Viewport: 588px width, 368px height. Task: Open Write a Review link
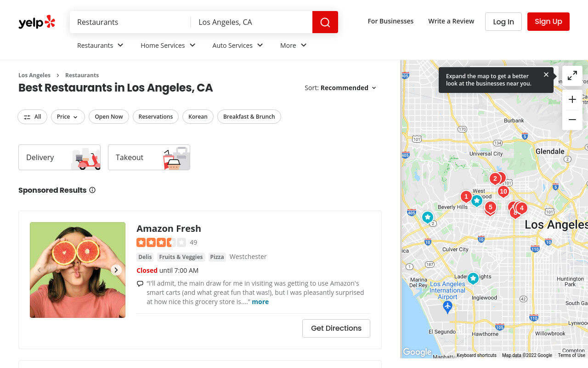451,21
